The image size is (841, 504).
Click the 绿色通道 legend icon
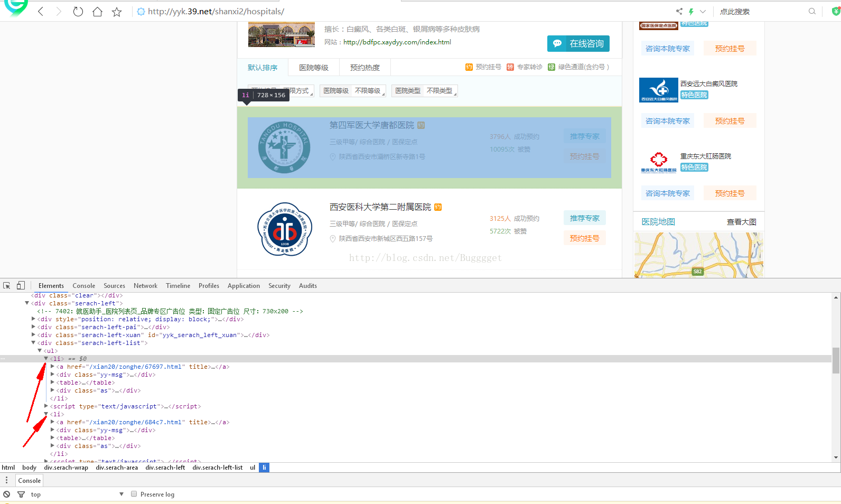pyautogui.click(x=552, y=67)
